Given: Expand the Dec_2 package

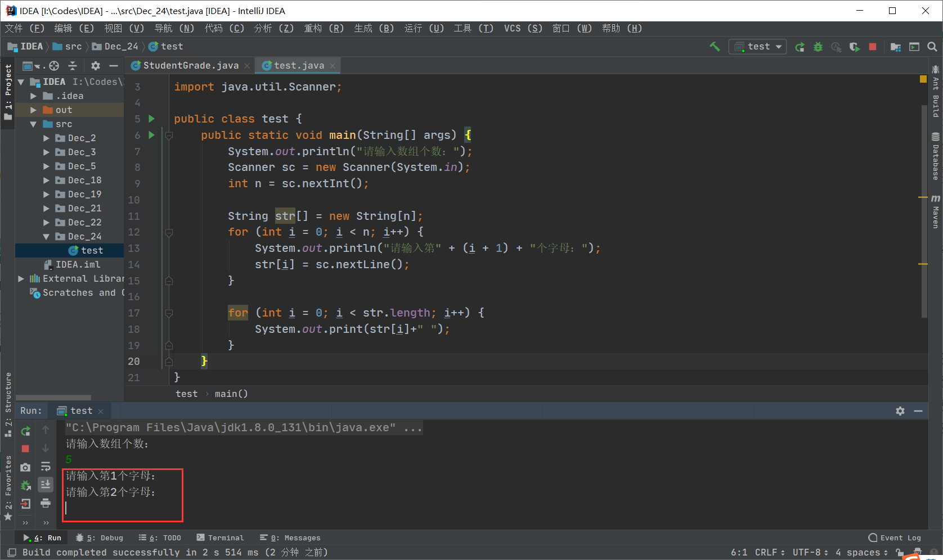Looking at the screenshot, I should tap(46, 138).
